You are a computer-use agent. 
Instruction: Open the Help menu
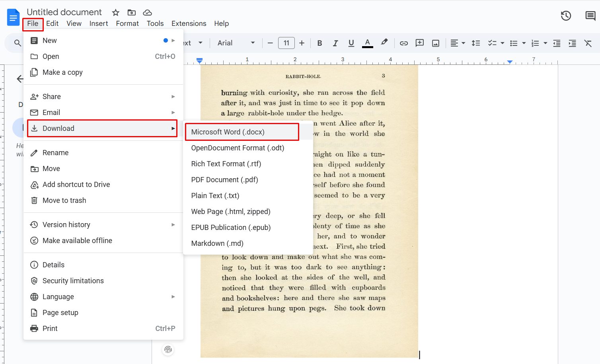[222, 23]
